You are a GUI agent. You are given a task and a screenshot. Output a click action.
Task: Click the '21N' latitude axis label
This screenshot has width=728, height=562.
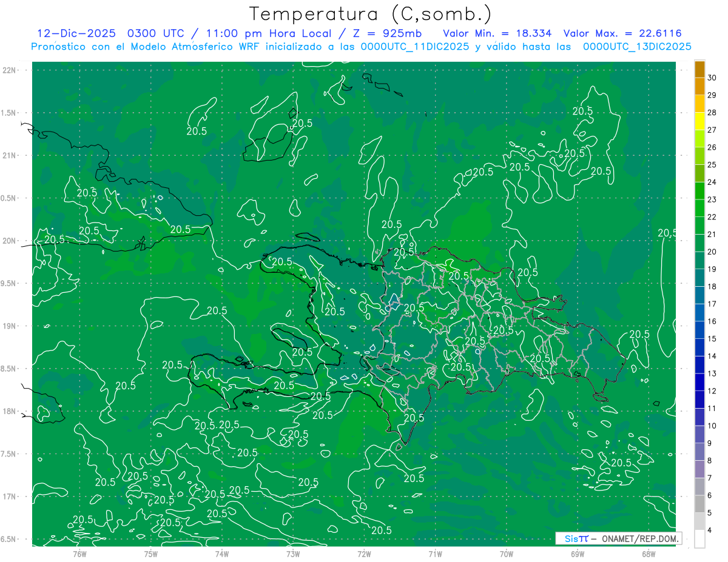click(9, 156)
